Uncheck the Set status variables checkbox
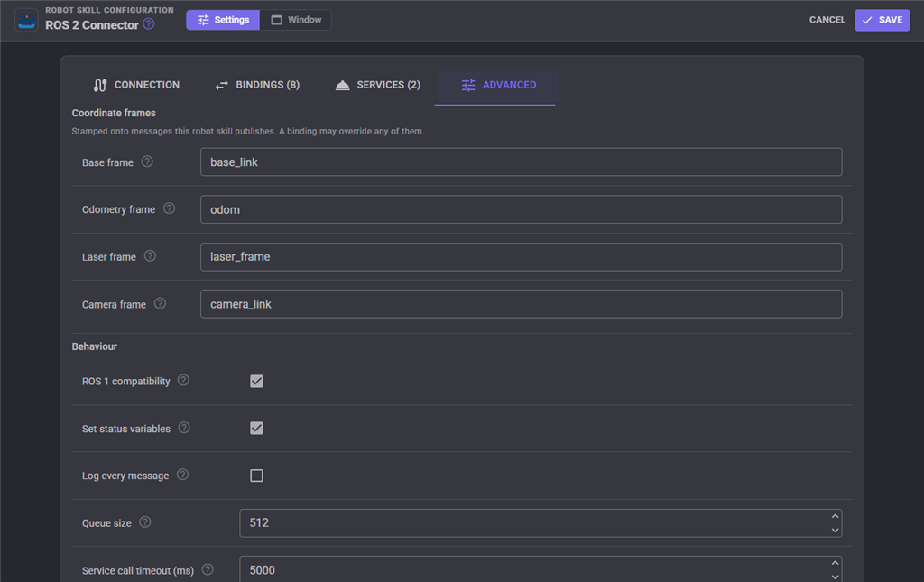Viewport: 924px width, 582px height. coord(256,429)
